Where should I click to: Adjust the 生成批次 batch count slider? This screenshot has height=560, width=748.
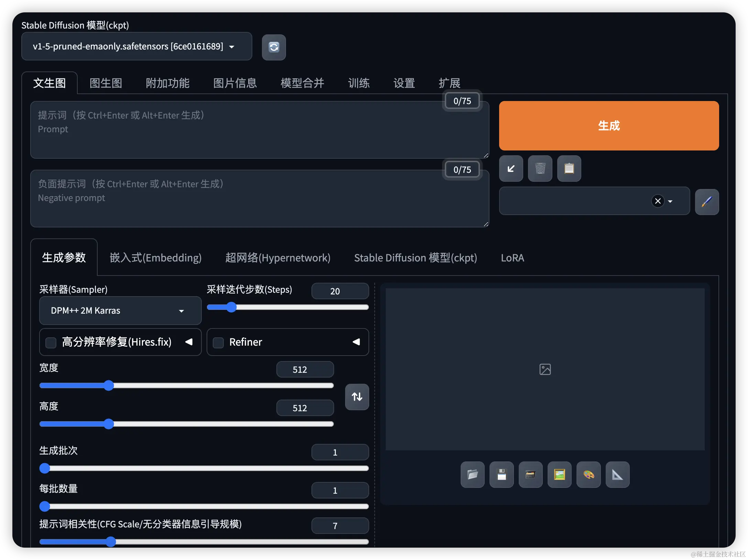[204, 468]
